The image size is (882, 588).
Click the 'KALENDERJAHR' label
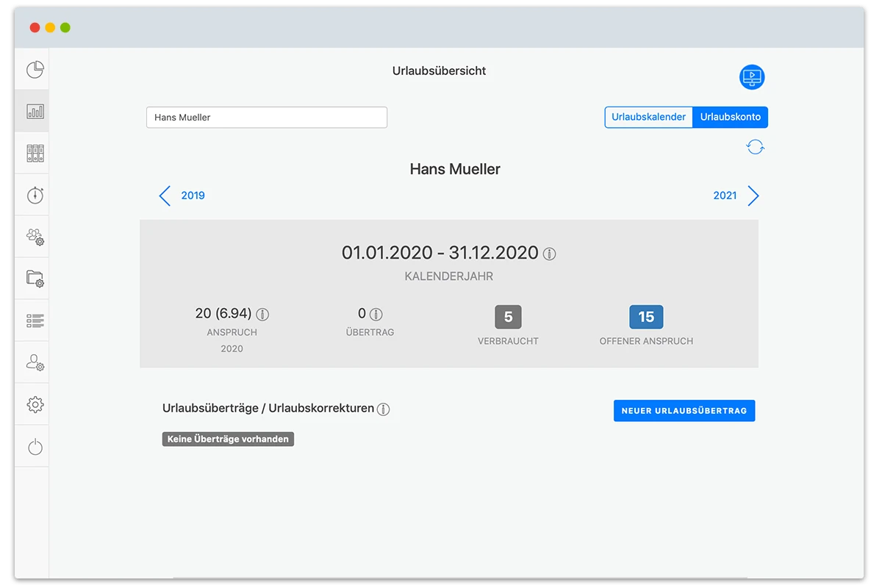449,277
